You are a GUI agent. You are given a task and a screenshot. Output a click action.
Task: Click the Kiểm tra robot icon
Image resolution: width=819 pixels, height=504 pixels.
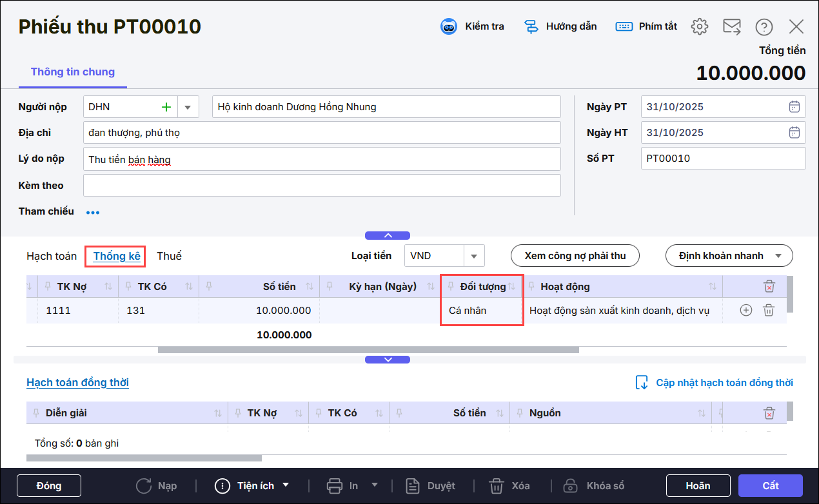point(449,26)
